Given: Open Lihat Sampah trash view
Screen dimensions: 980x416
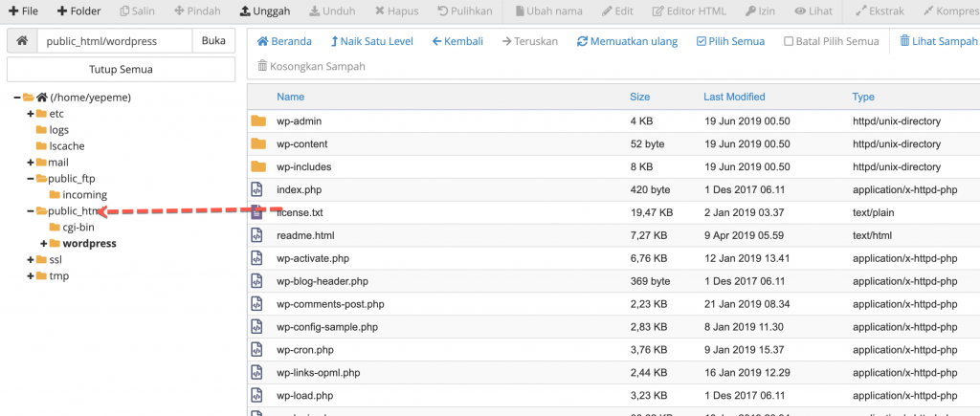Looking at the screenshot, I should 938,42.
